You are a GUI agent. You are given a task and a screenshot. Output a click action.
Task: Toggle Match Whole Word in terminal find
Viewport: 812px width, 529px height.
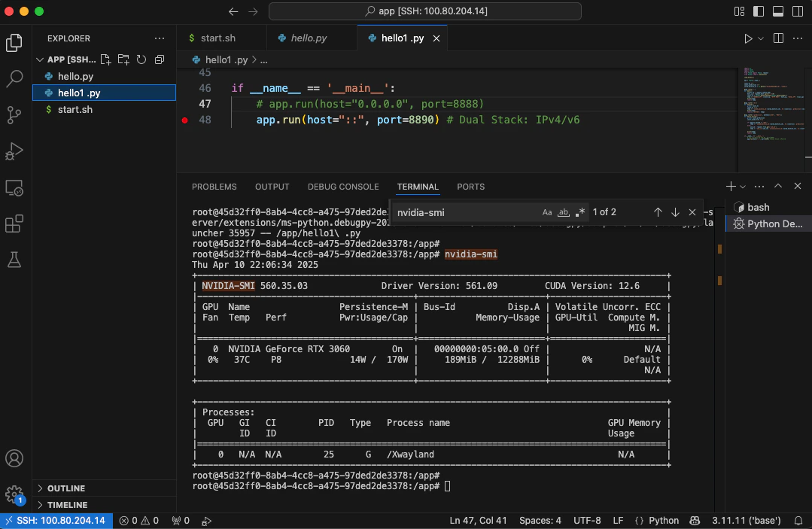pos(563,212)
